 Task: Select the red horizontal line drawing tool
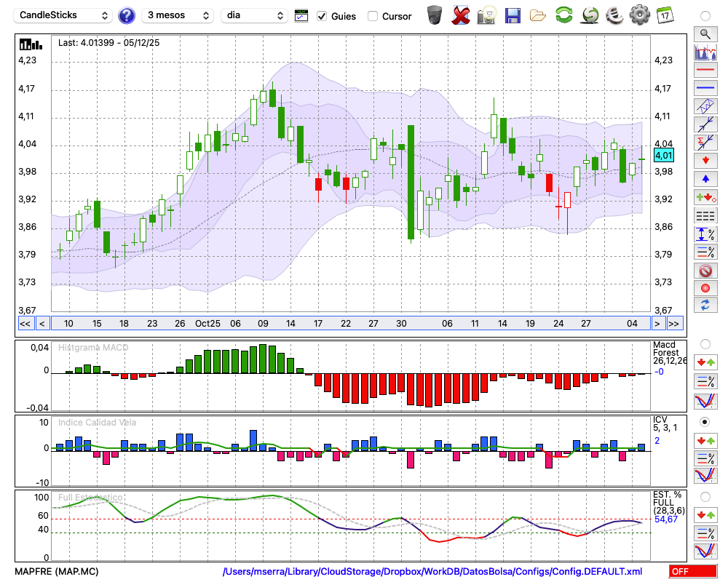click(705, 71)
